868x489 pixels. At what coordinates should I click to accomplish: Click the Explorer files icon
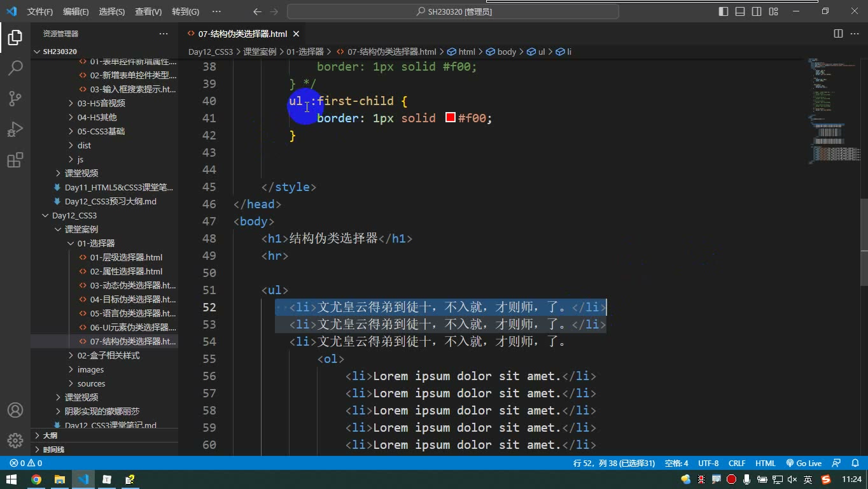point(15,37)
